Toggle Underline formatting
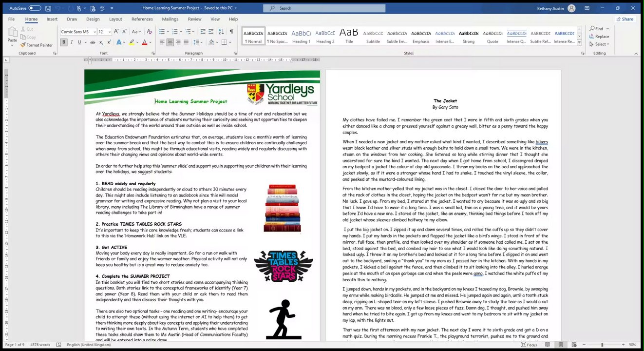644x351 pixels. pos(79,42)
